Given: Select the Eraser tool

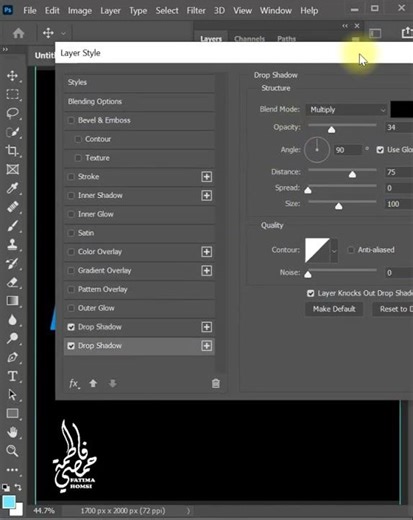Looking at the screenshot, I should (x=12, y=282).
